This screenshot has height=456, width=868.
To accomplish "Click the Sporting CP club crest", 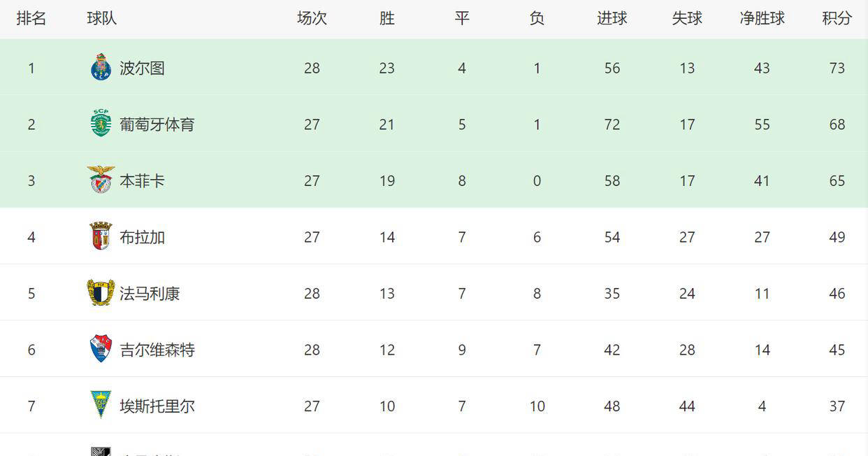I will (101, 124).
